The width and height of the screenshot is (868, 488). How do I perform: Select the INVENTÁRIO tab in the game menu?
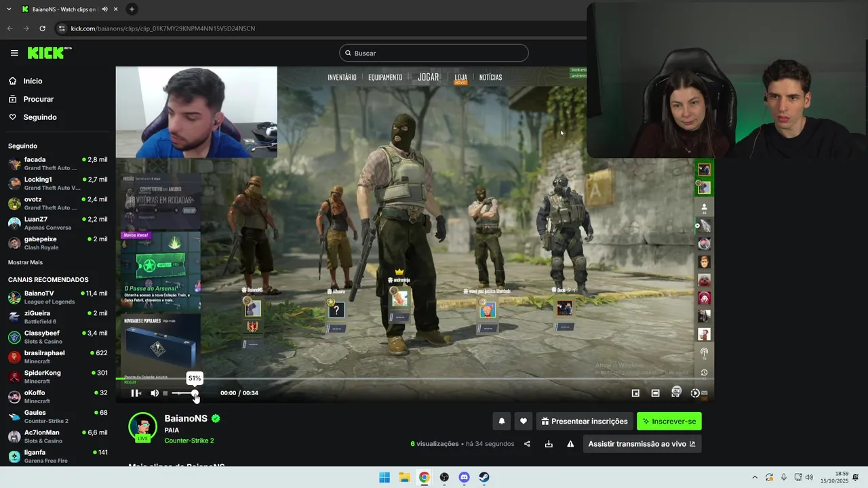coord(342,77)
